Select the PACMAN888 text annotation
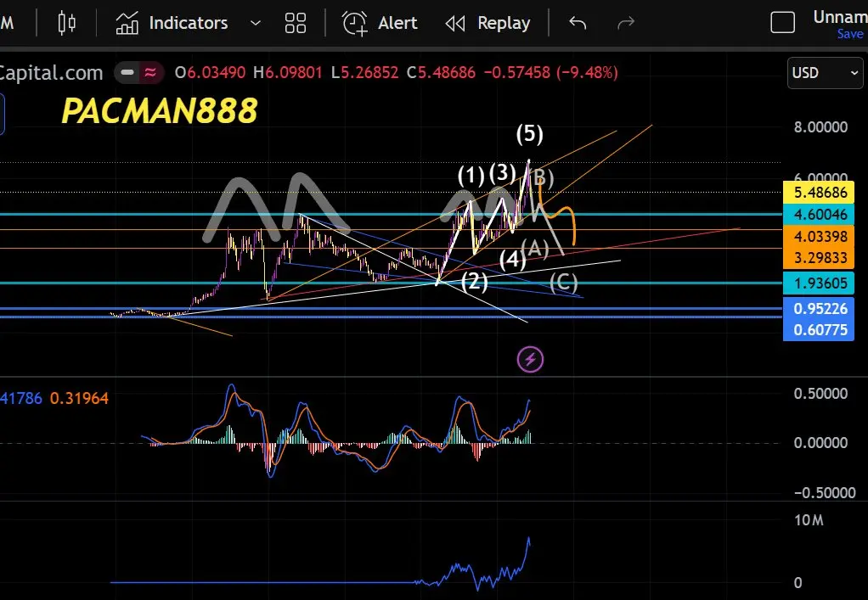Viewport: 868px width, 600px height. click(x=160, y=110)
